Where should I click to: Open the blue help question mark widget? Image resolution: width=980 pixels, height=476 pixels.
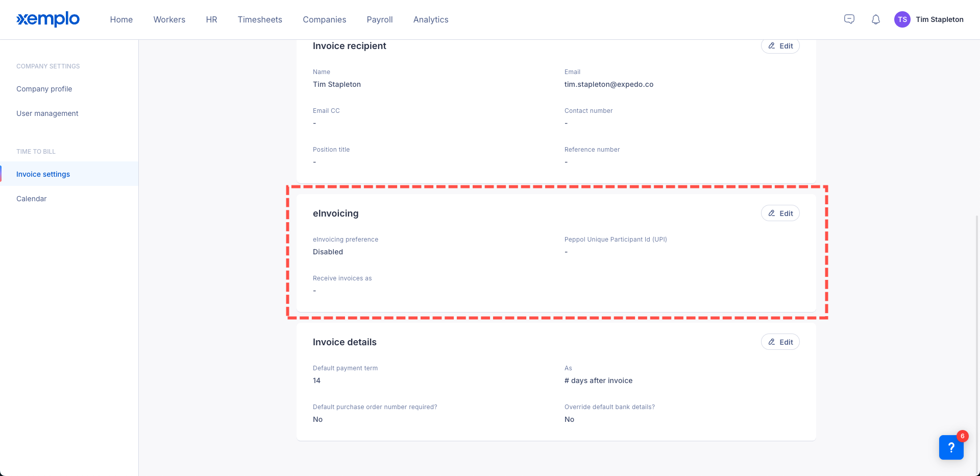click(x=951, y=447)
